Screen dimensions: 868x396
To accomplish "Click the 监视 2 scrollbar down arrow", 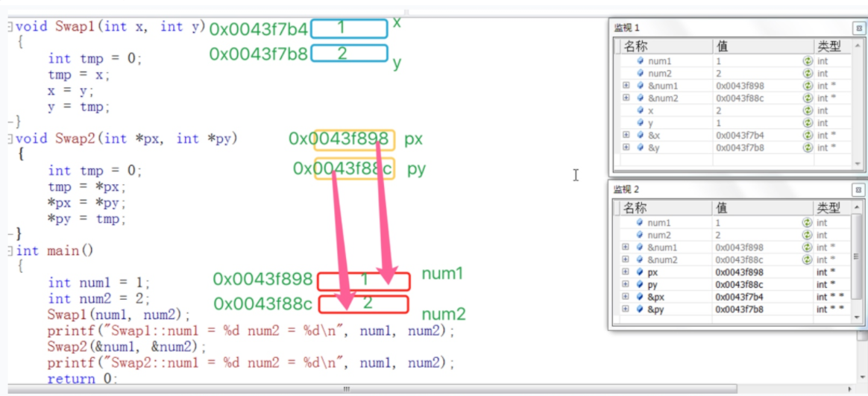I will pyautogui.click(x=858, y=316).
